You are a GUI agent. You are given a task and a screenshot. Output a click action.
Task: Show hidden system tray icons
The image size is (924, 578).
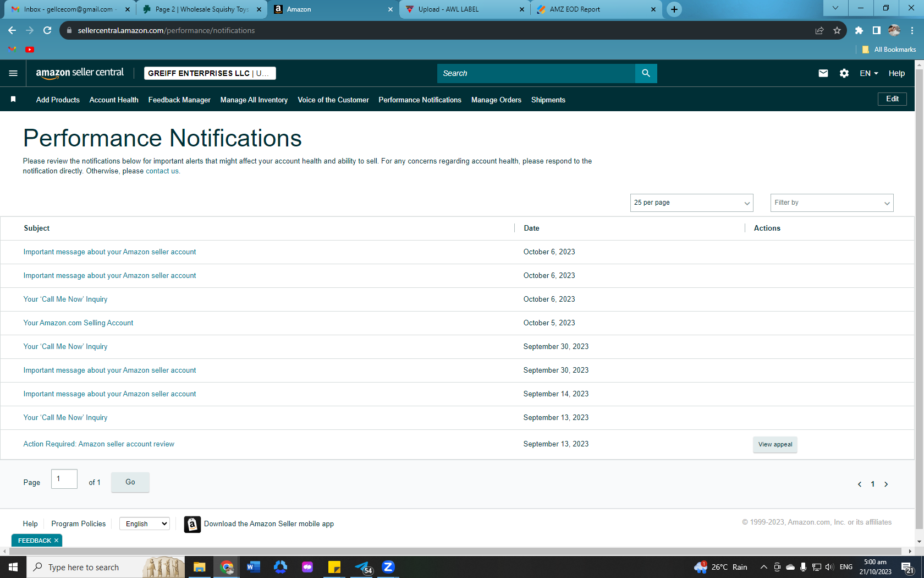point(763,567)
